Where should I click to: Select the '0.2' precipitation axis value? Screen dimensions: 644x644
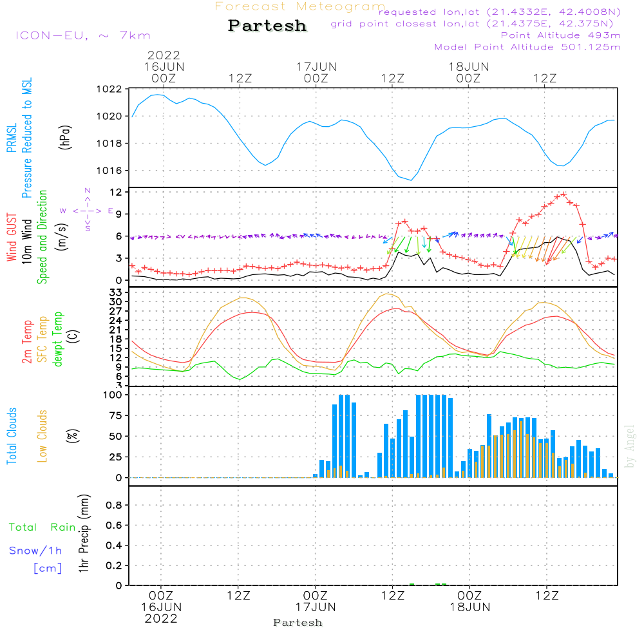114,565
